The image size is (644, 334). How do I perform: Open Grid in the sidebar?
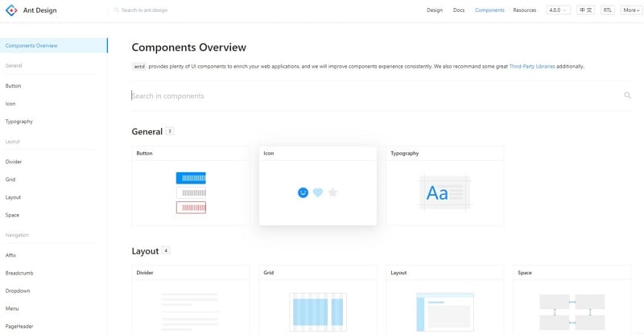click(x=10, y=179)
